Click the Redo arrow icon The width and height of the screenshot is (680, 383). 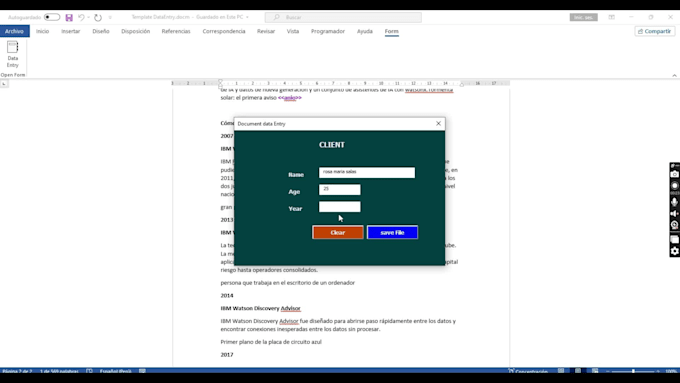pyautogui.click(x=98, y=17)
